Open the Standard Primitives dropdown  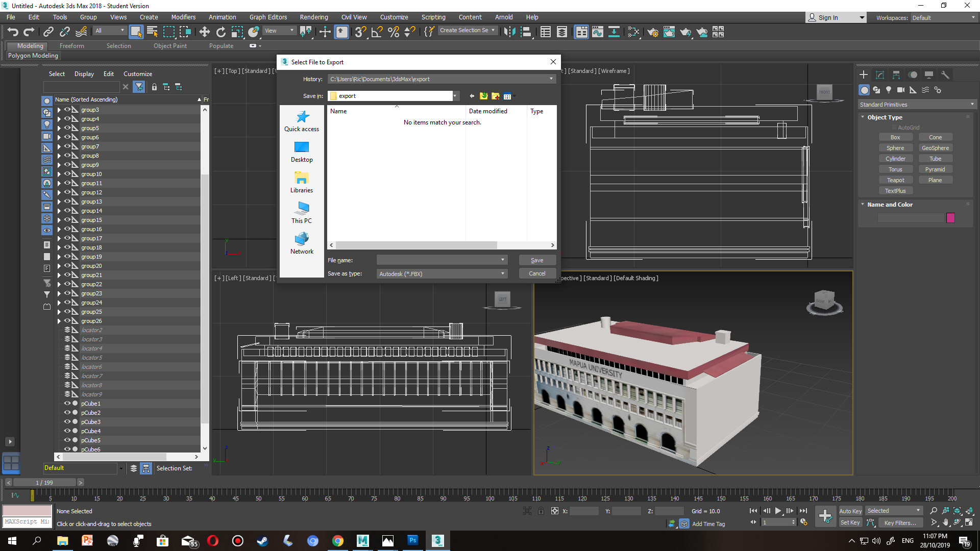coord(917,105)
